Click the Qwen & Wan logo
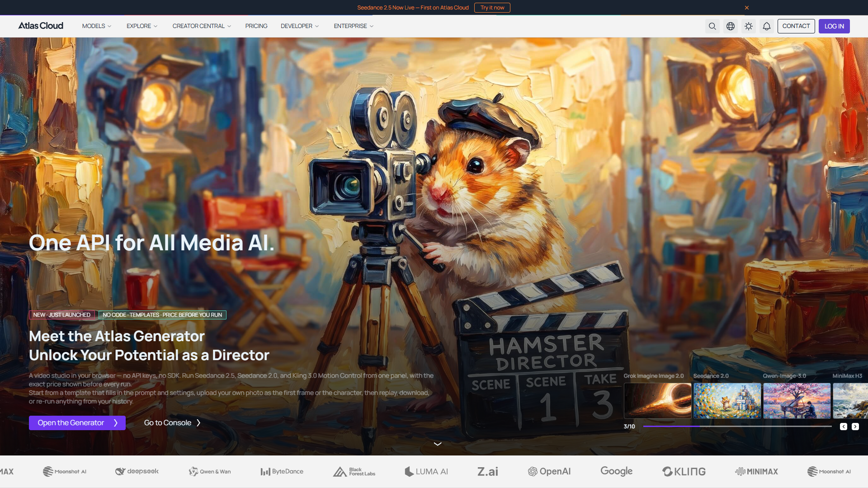This screenshot has width=868, height=488. (x=210, y=471)
